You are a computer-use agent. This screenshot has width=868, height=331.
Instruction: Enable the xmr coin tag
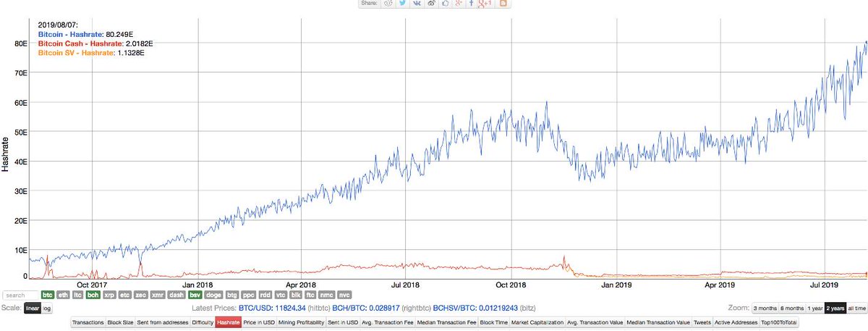(x=158, y=295)
